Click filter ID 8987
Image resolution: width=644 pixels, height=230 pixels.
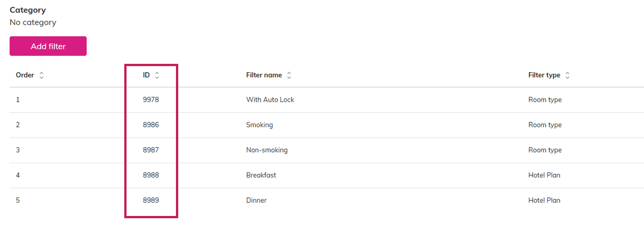tap(151, 150)
